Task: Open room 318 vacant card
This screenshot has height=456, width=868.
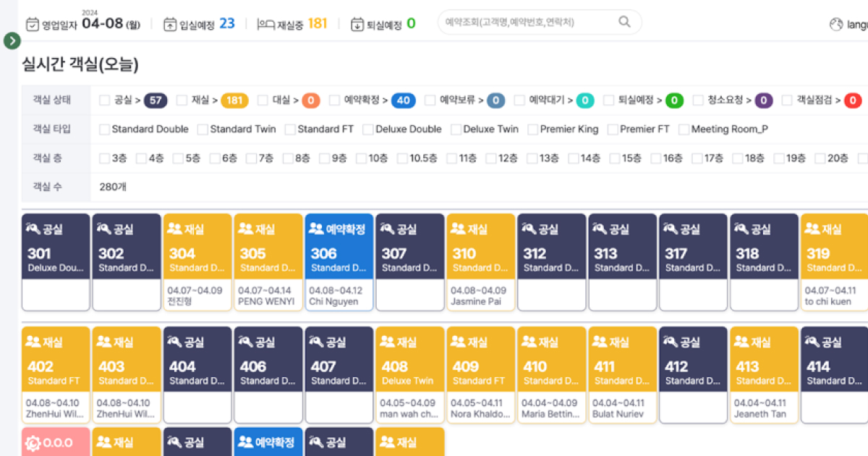Action: point(765,262)
